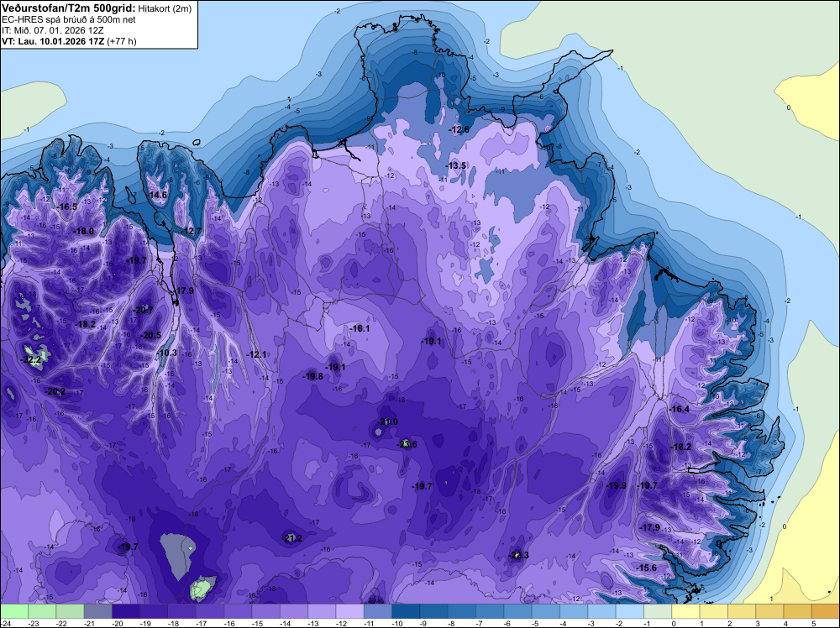Click the map title 'Veðurstofan/T2m 500grid'
840x628 pixels.
pyautogui.click(x=69, y=8)
